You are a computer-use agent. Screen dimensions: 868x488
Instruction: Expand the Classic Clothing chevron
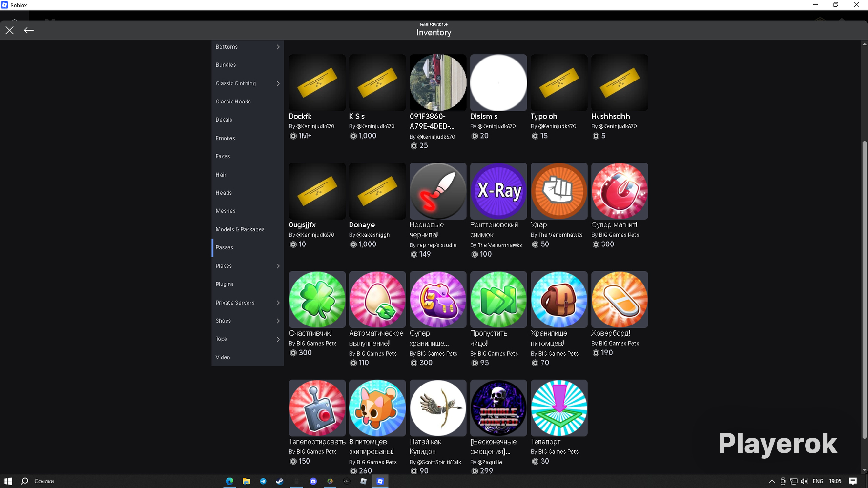tap(278, 83)
